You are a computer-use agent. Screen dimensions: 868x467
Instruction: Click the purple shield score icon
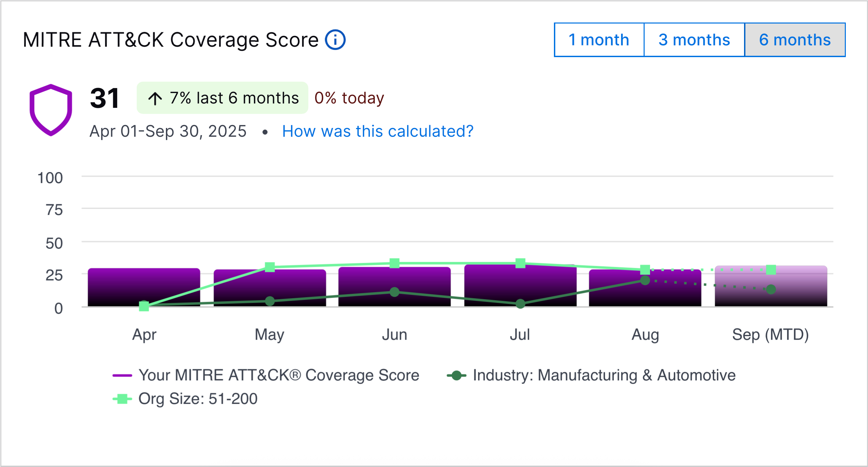point(51,110)
